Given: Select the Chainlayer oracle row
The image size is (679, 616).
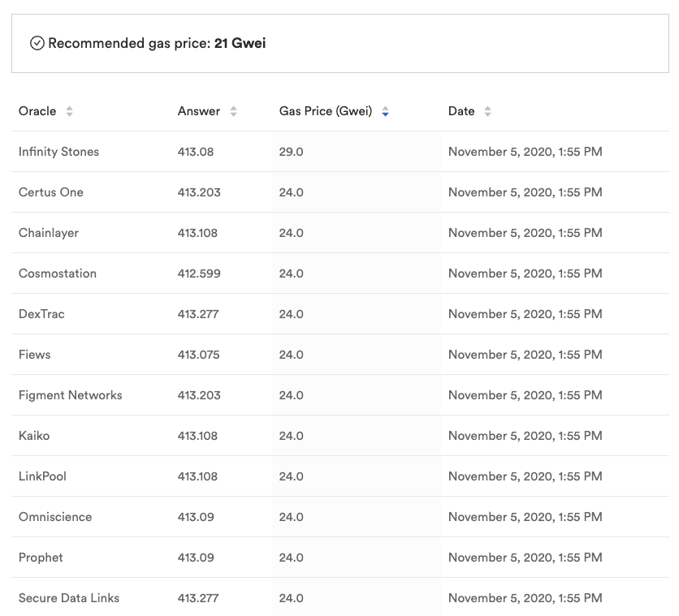Looking at the screenshot, I should pos(340,233).
